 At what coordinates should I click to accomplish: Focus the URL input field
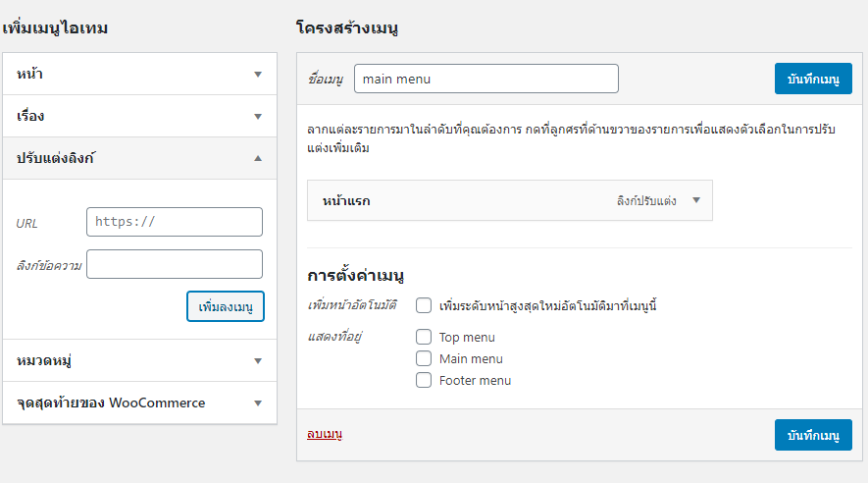pyautogui.click(x=175, y=222)
